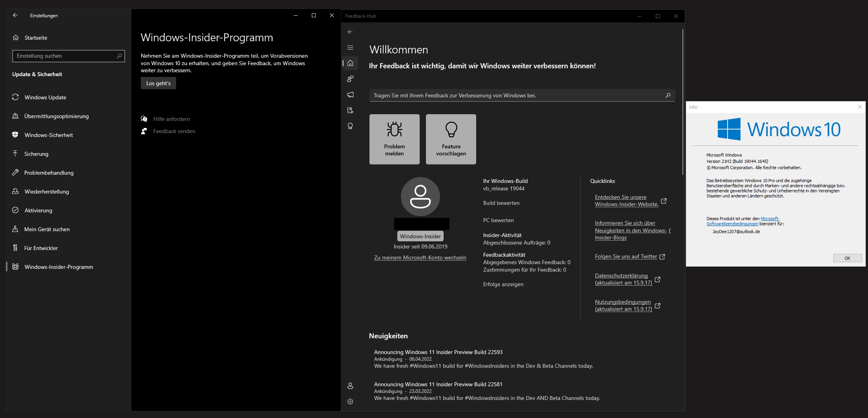Screen dimensions: 868x418
Task: Click the Feature vorschlagen tile
Action: 451,139
